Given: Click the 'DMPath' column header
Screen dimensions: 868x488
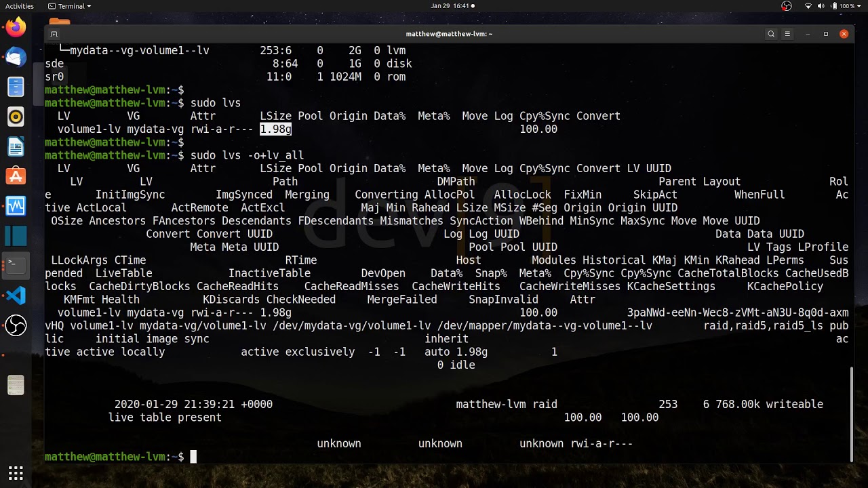Looking at the screenshot, I should click(x=456, y=182).
